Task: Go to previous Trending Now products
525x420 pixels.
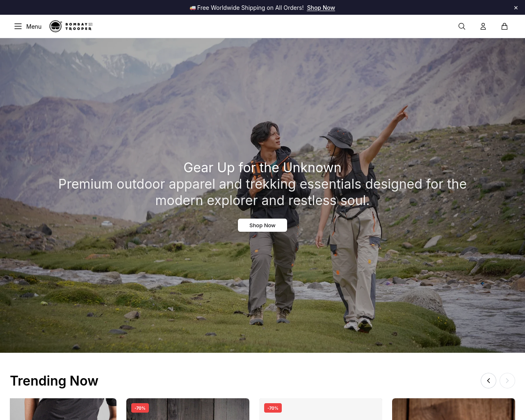Action: pyautogui.click(x=488, y=381)
